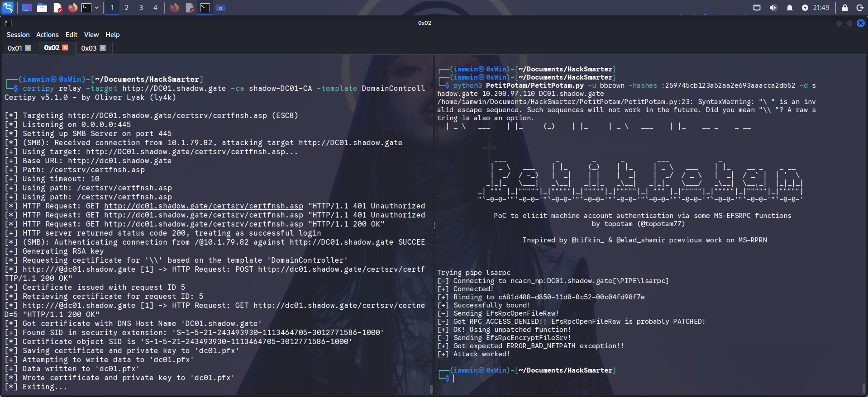Image resolution: width=868 pixels, height=397 pixels.
Task: Activate the running text editor taskbar item
Action: 190,8
